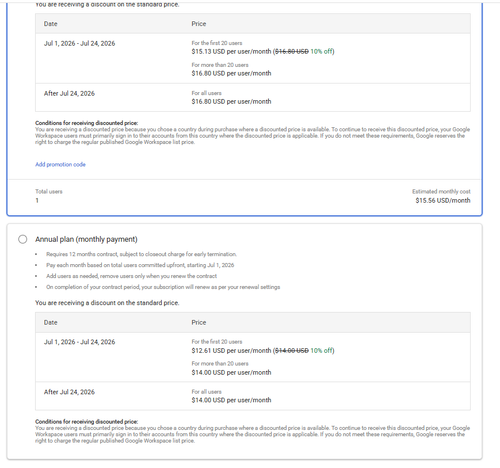500x468 pixels.
Task: Click the $15.56 USD/month estimated cost
Action: click(443, 200)
